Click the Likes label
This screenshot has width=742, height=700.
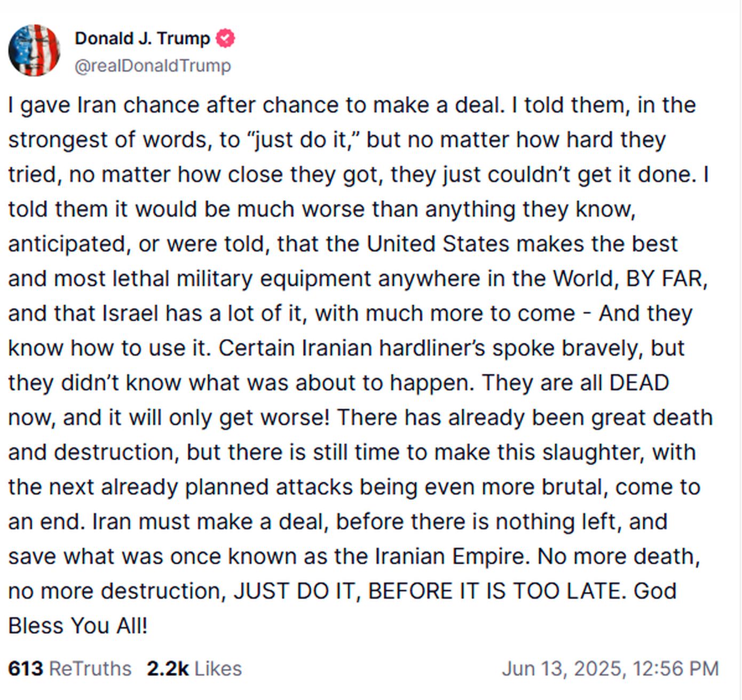[218, 668]
